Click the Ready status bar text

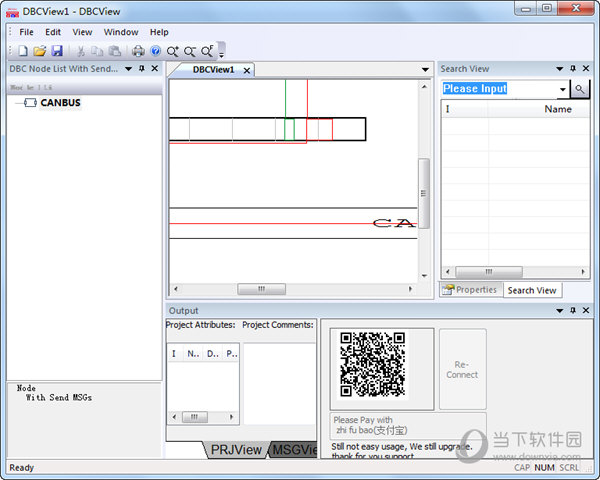(22, 467)
